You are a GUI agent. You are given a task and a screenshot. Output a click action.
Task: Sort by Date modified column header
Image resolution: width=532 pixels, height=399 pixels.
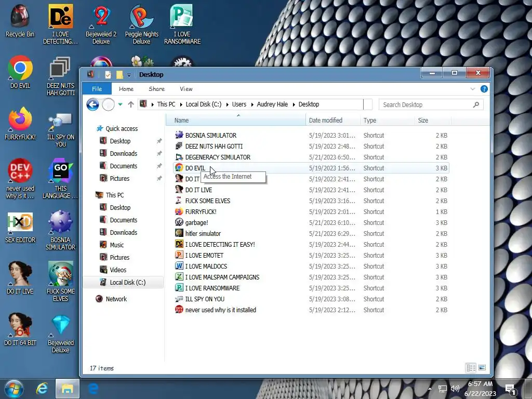point(332,121)
